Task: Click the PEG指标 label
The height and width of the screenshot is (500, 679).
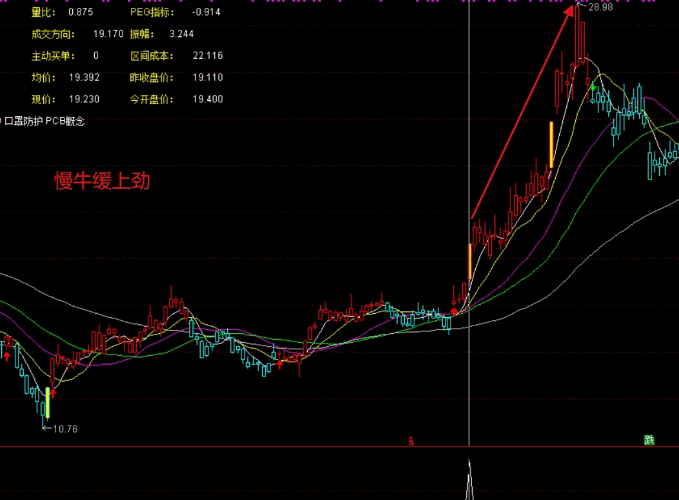Action: 152,12
